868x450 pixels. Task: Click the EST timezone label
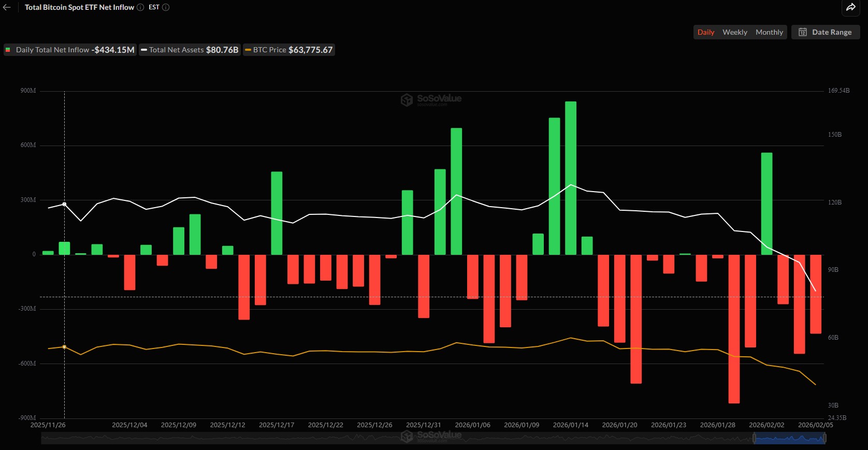point(154,7)
